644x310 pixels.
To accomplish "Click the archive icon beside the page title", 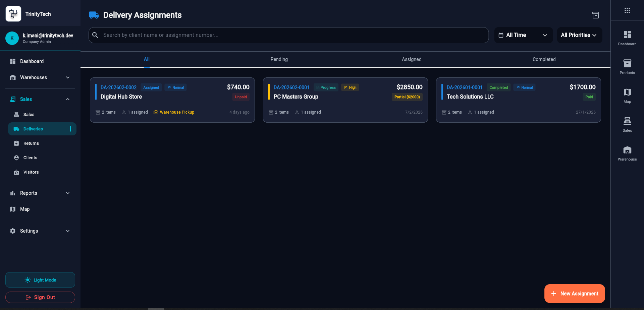I will tap(595, 15).
